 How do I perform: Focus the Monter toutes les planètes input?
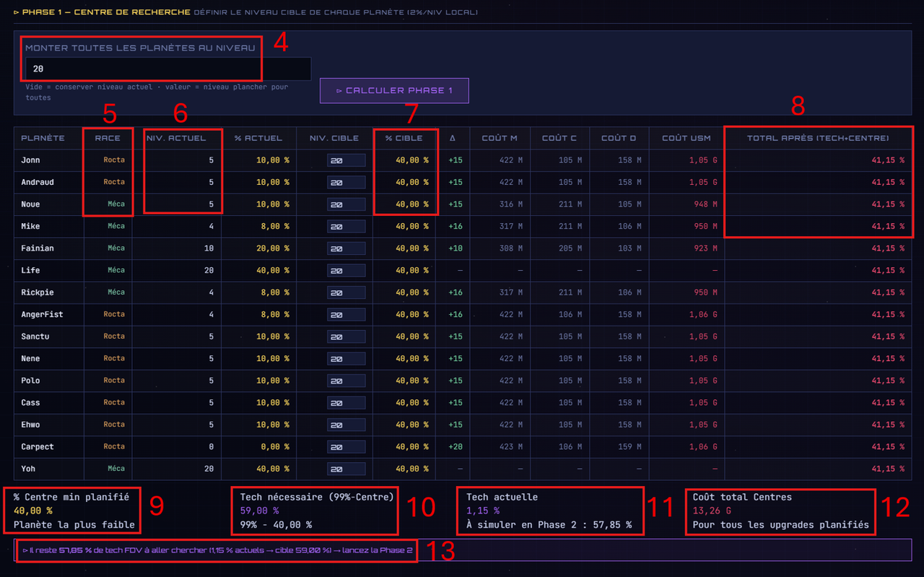168,69
